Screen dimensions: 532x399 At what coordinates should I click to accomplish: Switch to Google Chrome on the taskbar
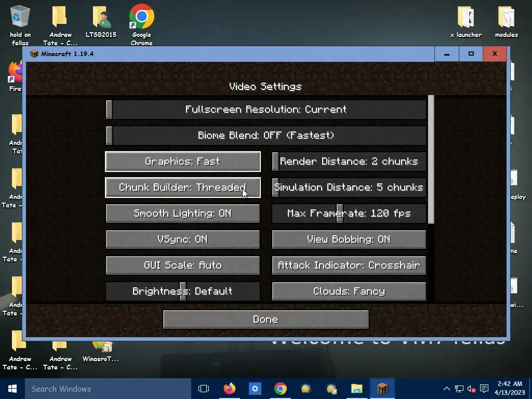[x=280, y=389]
